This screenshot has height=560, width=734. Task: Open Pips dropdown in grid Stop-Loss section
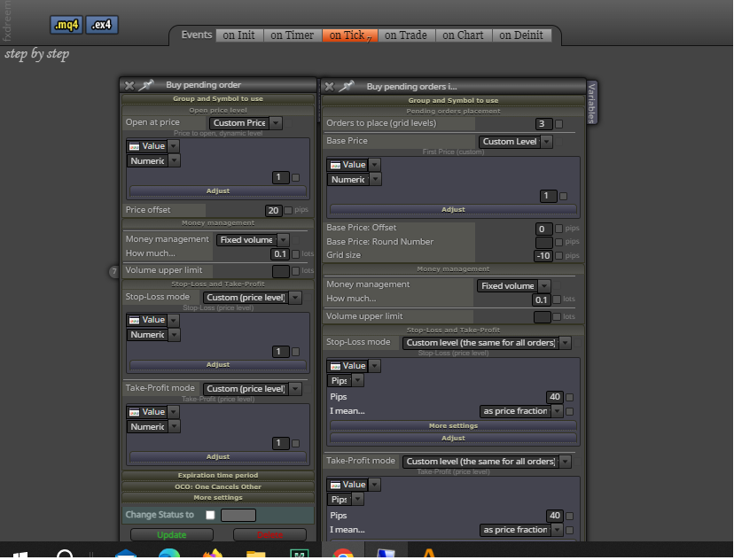(x=346, y=381)
